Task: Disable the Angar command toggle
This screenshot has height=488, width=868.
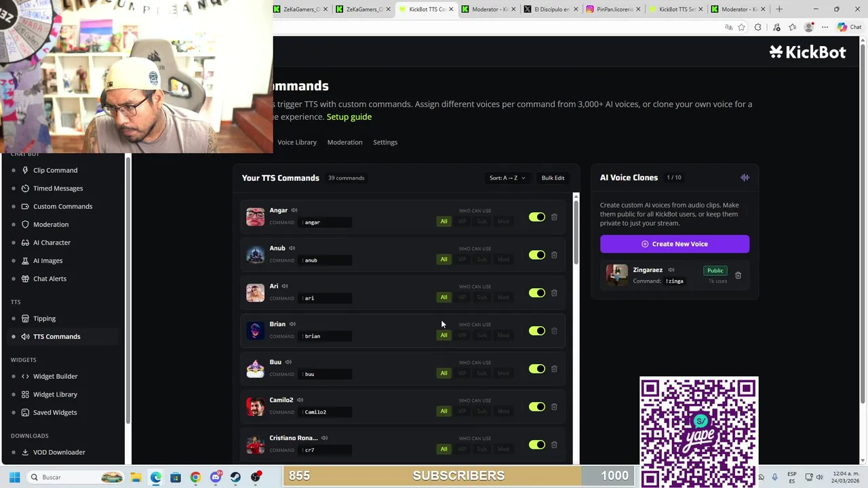Action: coord(536,217)
